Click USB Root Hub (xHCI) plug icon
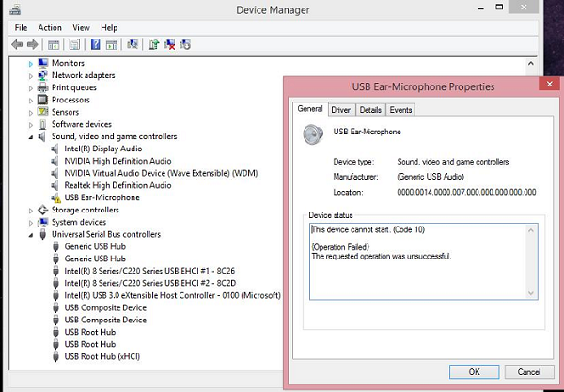Image resolution: width=564 pixels, height=392 pixels. [55, 357]
